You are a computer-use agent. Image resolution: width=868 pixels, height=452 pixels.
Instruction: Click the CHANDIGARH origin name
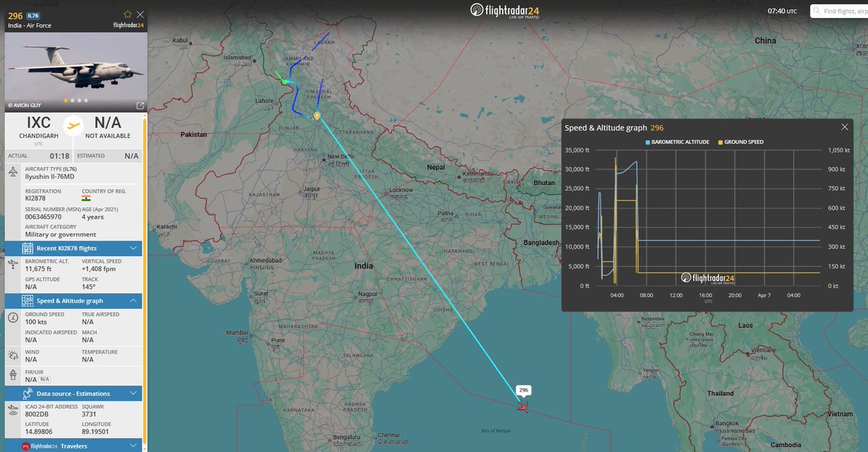point(39,136)
